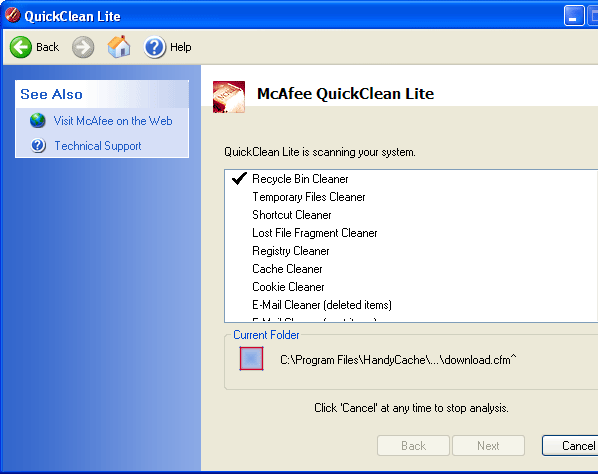Select 'Recycle Bin Cleaner' in the list

click(301, 179)
